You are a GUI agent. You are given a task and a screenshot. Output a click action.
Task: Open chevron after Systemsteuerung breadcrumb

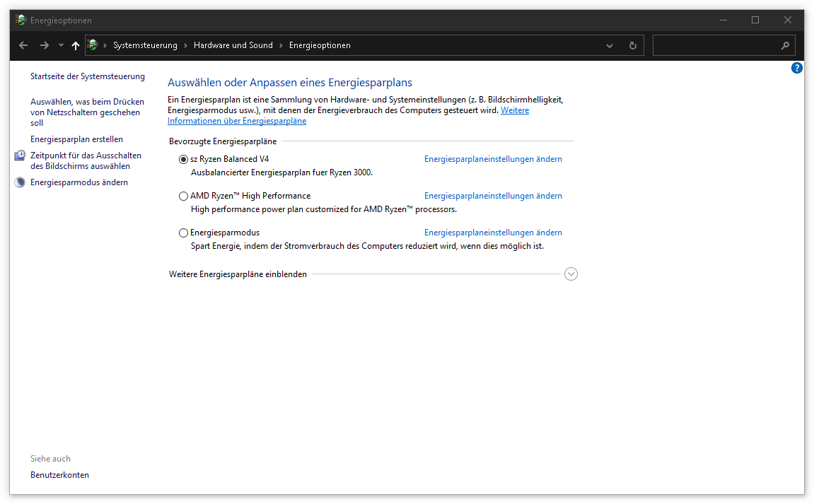pyautogui.click(x=185, y=46)
